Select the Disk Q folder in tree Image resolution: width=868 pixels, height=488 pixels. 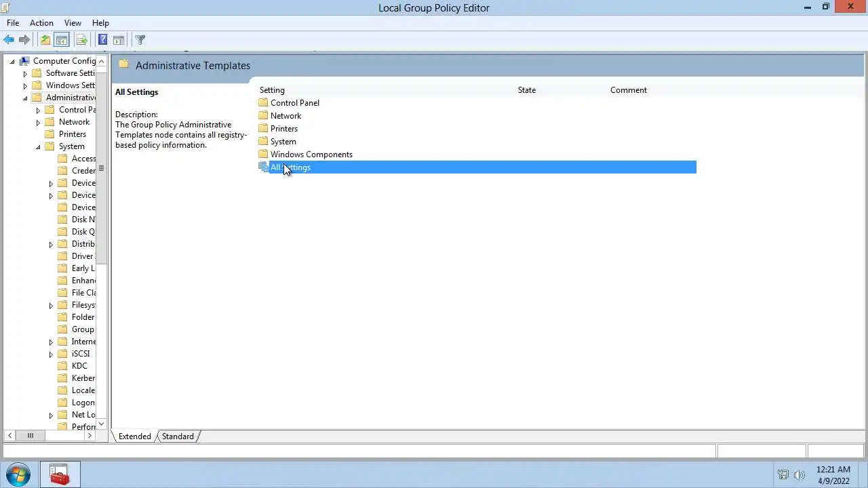(x=83, y=232)
